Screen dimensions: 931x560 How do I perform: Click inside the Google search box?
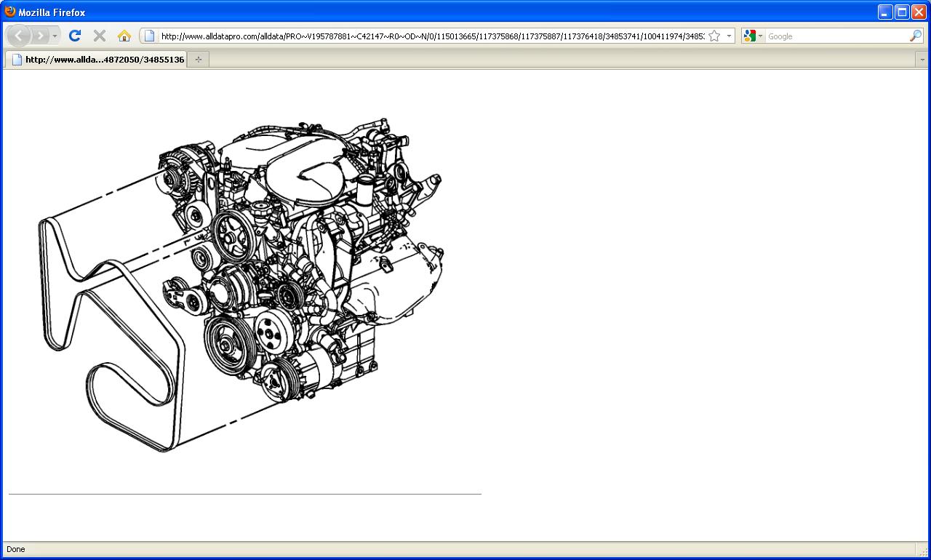[836, 36]
